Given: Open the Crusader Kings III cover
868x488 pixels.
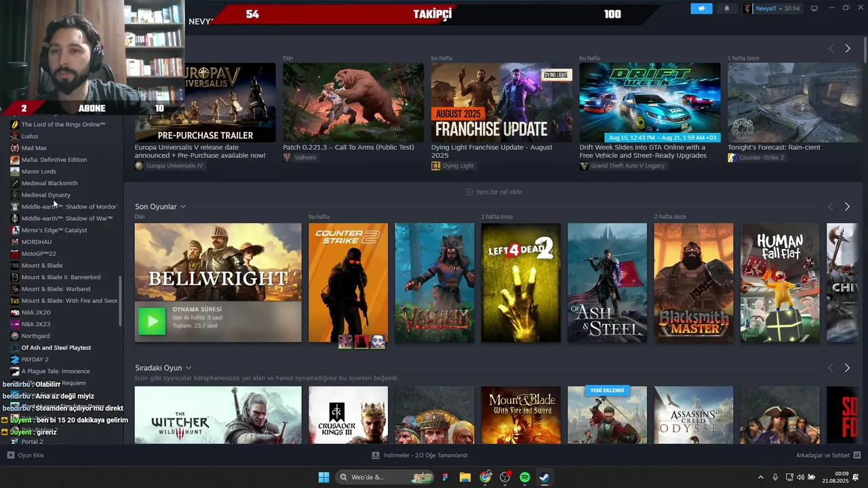Looking at the screenshot, I should 348,415.
